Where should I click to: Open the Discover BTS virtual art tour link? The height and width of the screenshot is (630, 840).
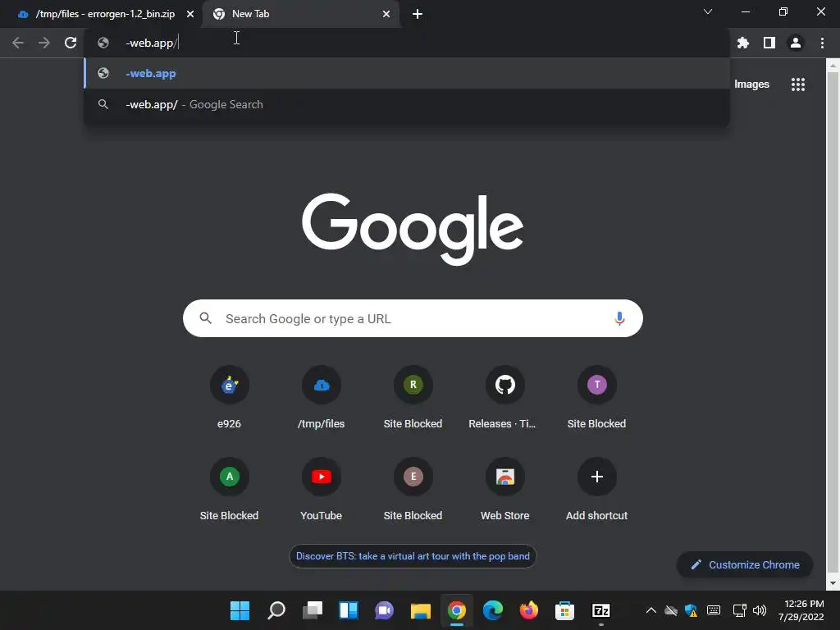tap(413, 556)
